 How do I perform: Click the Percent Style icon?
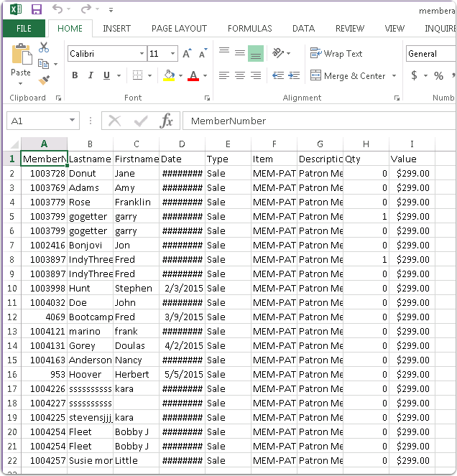pos(438,75)
